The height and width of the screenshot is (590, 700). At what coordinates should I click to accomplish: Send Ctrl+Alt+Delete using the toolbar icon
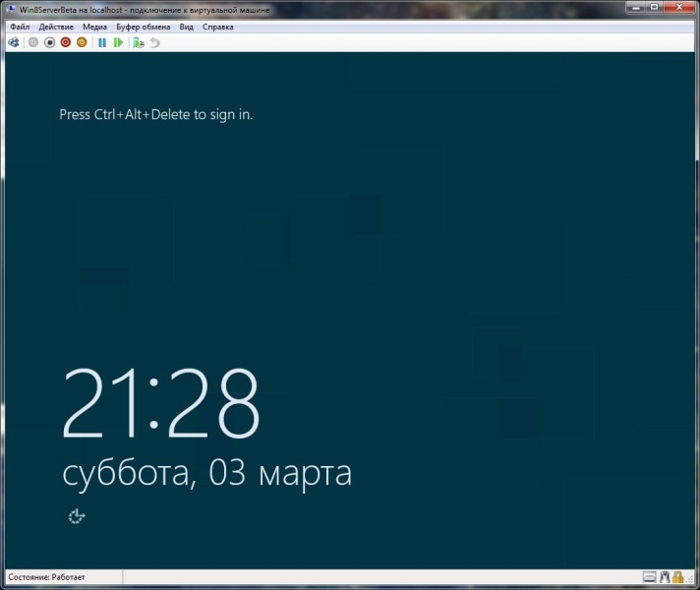pos(14,43)
